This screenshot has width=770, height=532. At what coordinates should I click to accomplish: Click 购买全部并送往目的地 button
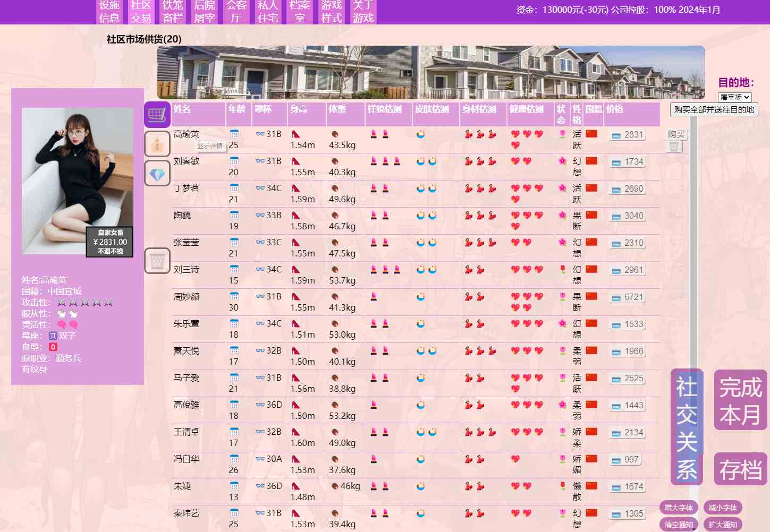tap(714, 109)
